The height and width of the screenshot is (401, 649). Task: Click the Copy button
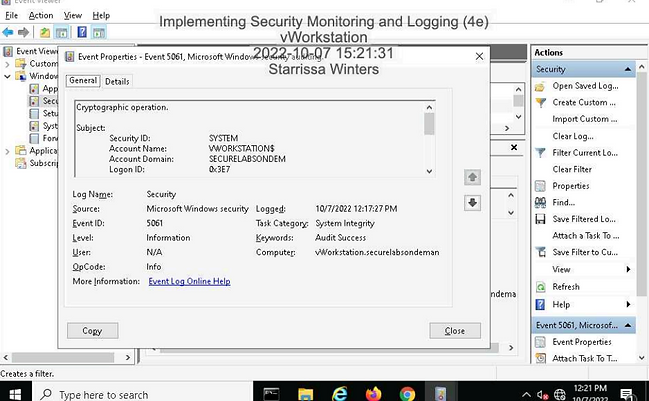tap(92, 331)
